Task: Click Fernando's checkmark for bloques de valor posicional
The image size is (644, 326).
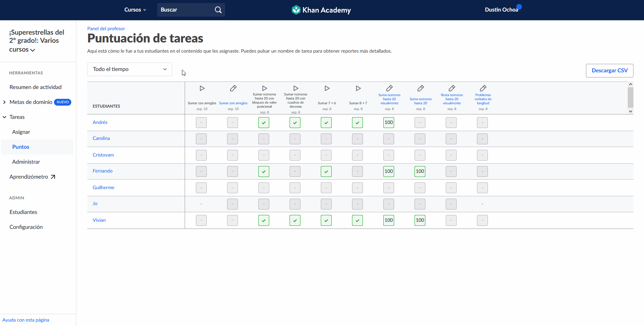Action: coord(264,171)
